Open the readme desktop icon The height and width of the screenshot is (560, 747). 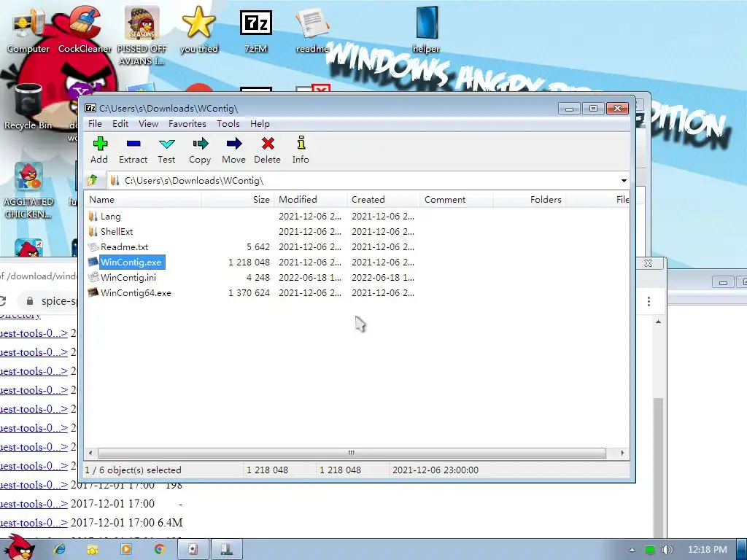click(312, 28)
